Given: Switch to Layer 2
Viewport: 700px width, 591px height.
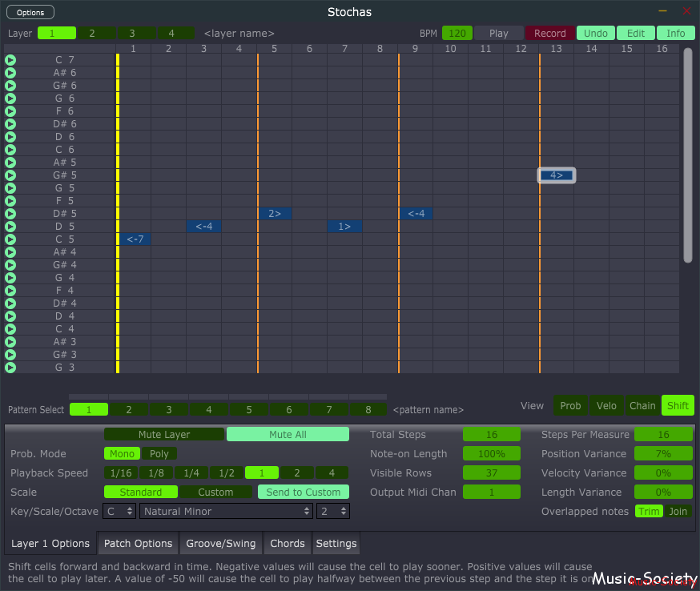Looking at the screenshot, I should (x=96, y=34).
